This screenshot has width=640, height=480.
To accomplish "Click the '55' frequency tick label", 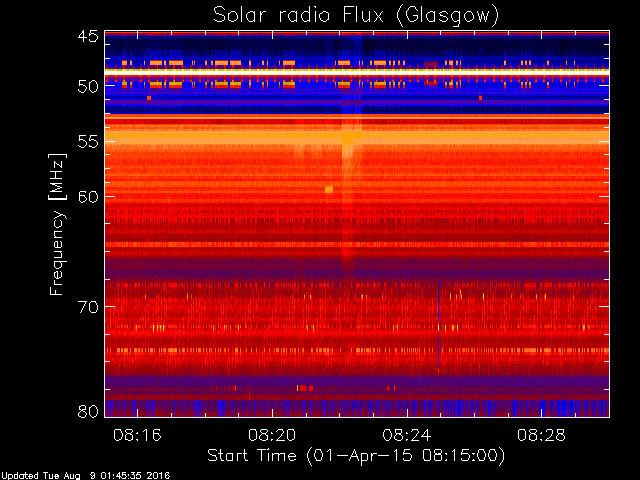I will [x=88, y=142].
